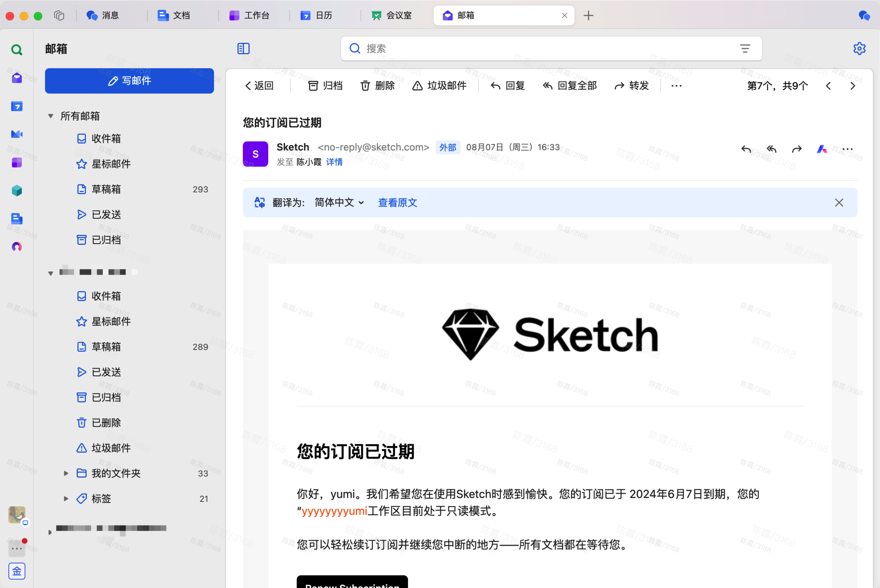Click reply arrow icon in message header

[x=746, y=149]
